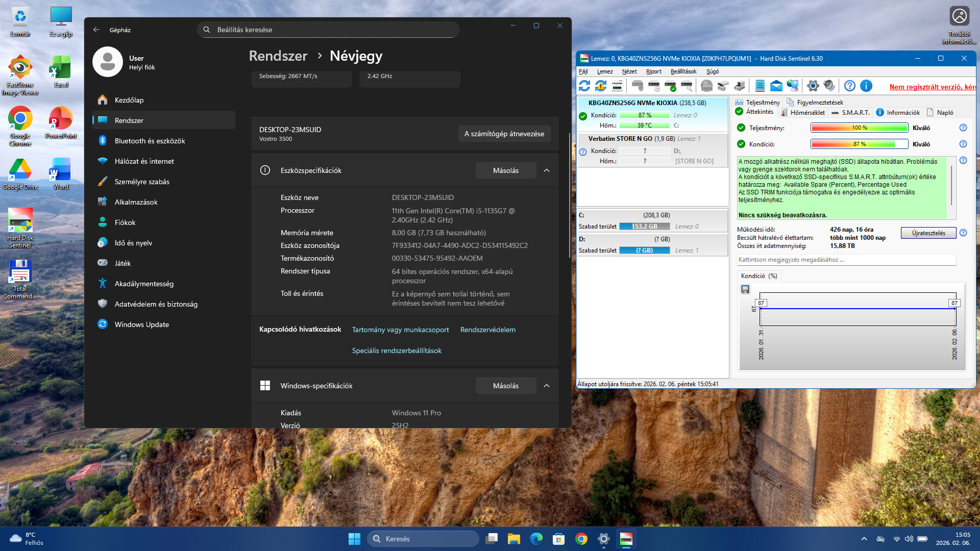Open Hard Disk Sentinel from the taskbar
Viewport: 980px width, 551px height.
pyautogui.click(x=626, y=539)
